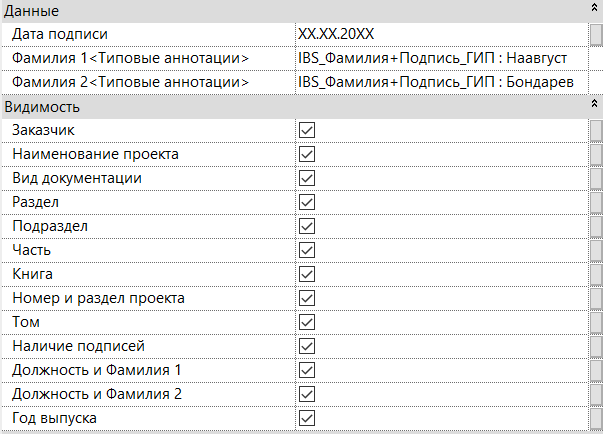Disable the Том checkbox
Image resolution: width=603 pixels, height=434 pixels.
click(x=307, y=322)
